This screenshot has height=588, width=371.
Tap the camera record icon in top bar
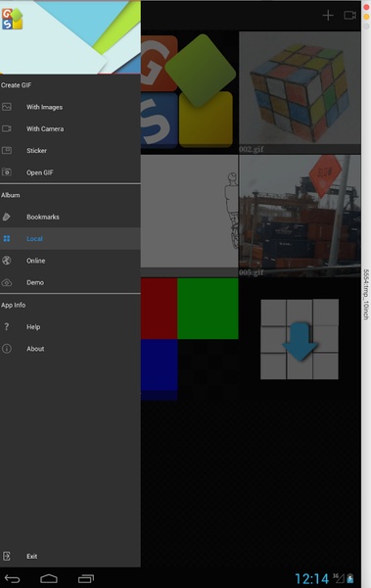(x=350, y=15)
